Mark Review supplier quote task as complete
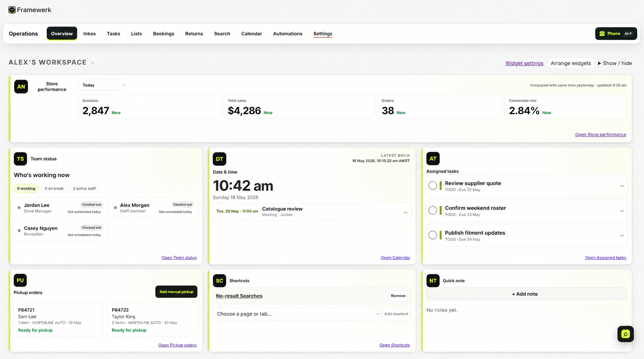Image resolution: width=644 pixels, height=359 pixels. pyautogui.click(x=433, y=186)
